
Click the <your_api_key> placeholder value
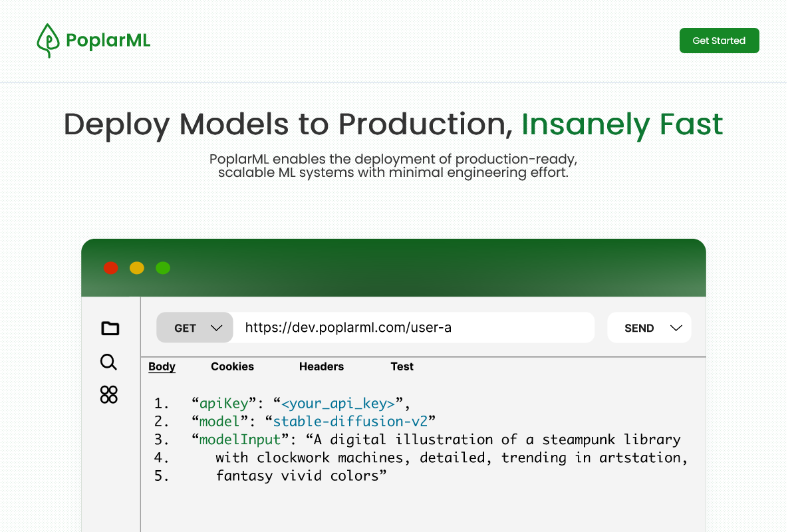(x=338, y=403)
